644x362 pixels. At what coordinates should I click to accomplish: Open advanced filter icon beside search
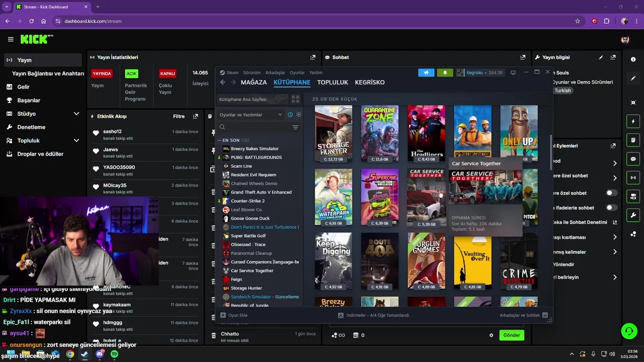click(x=295, y=127)
